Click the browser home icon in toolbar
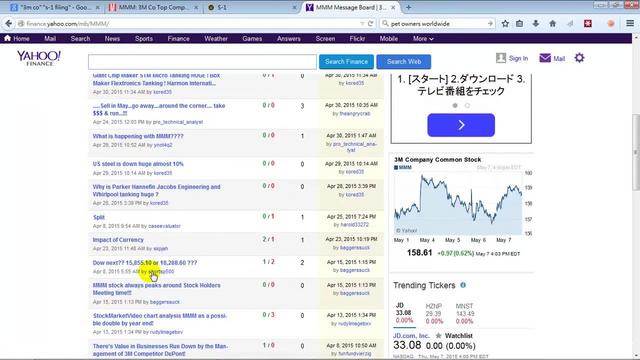Viewport: 640px width, 360px height. pyautogui.click(x=553, y=24)
